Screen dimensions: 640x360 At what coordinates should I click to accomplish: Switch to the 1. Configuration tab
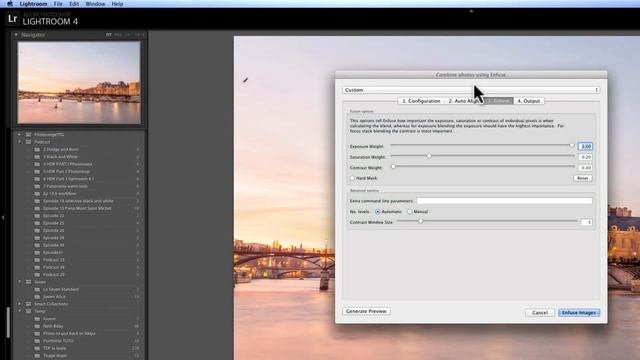coord(421,101)
